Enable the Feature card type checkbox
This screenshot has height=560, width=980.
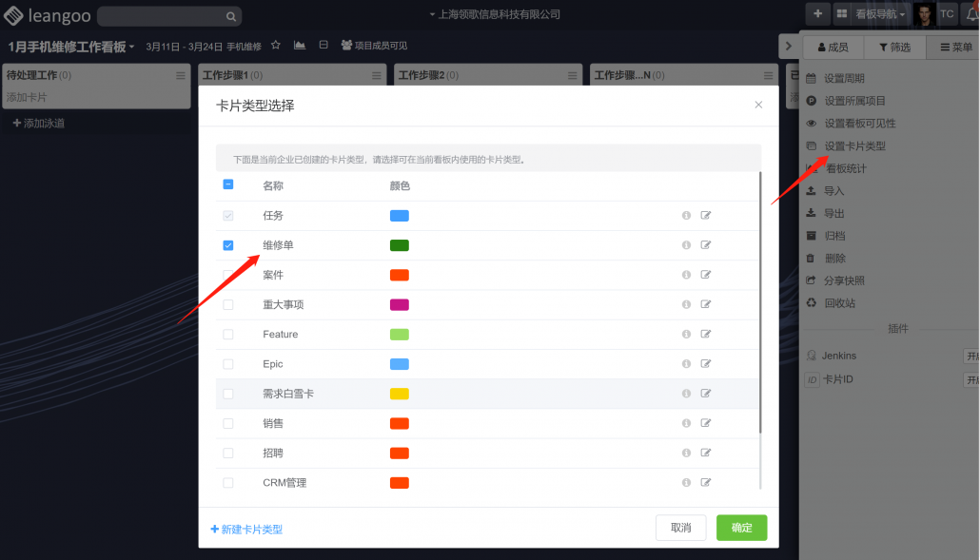(227, 334)
